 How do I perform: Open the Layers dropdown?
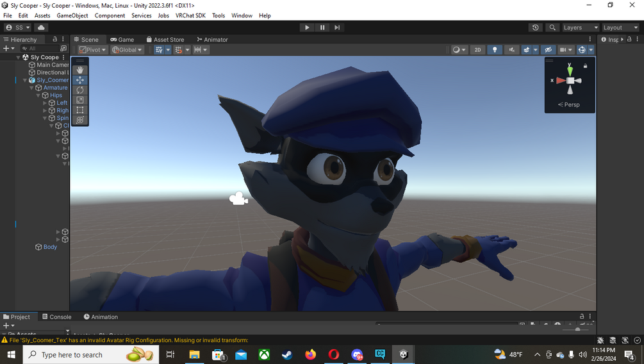(581, 28)
